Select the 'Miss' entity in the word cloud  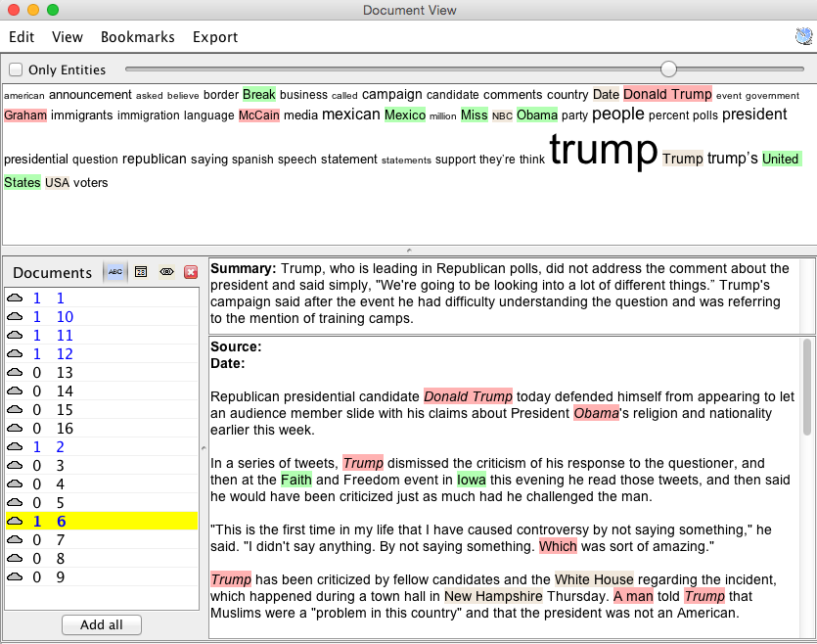[x=475, y=115]
